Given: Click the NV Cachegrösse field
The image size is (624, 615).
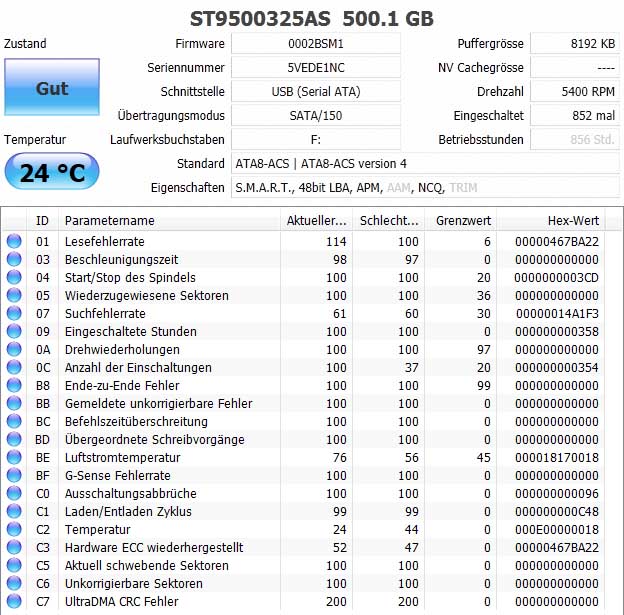Looking at the screenshot, I should [575, 67].
